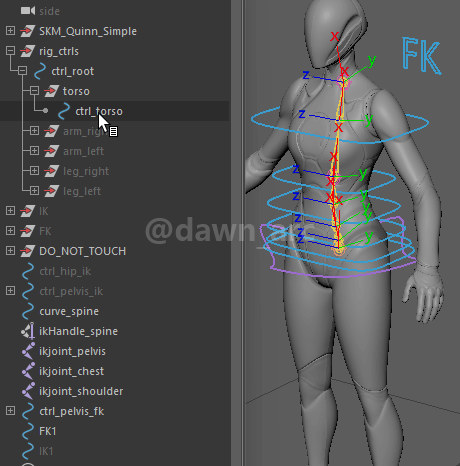Select the ikHandle_spine item
The width and height of the screenshot is (460, 466).
[x=78, y=331]
